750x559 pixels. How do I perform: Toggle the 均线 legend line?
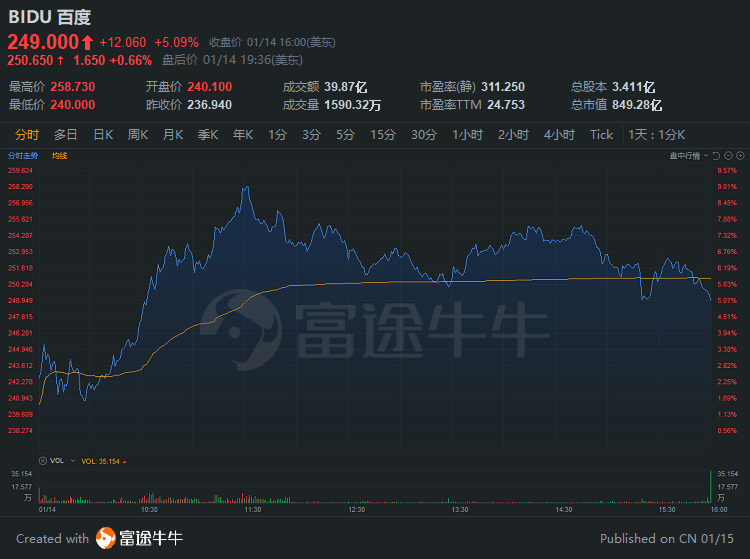point(59,156)
